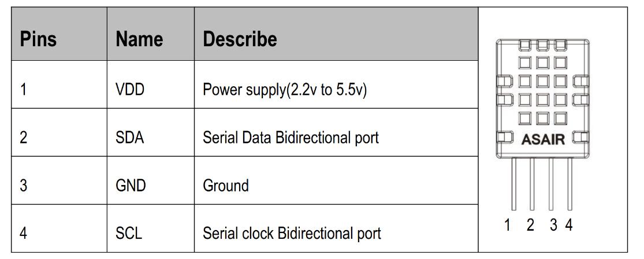Click the Serial Data Bidirectional port text

coord(291,138)
